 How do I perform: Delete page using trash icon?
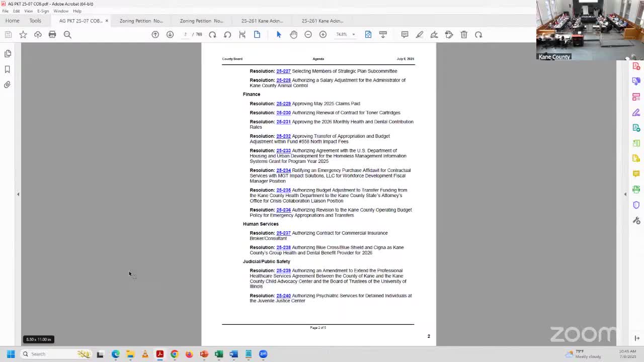click(x=464, y=34)
